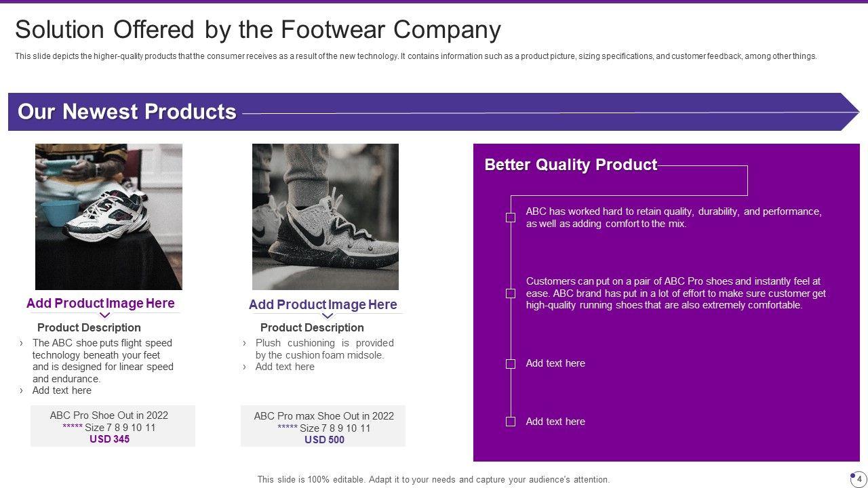Click chevron under second Add Product Image Here

coord(328,316)
